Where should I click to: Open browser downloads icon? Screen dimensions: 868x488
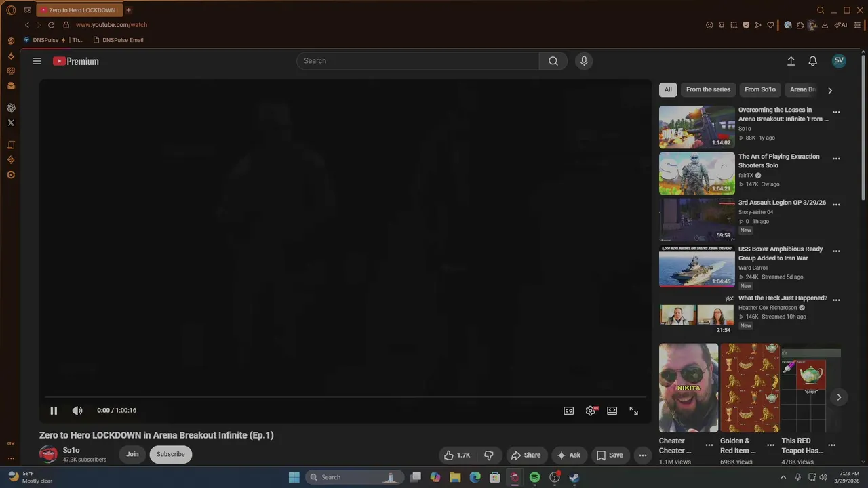click(825, 25)
